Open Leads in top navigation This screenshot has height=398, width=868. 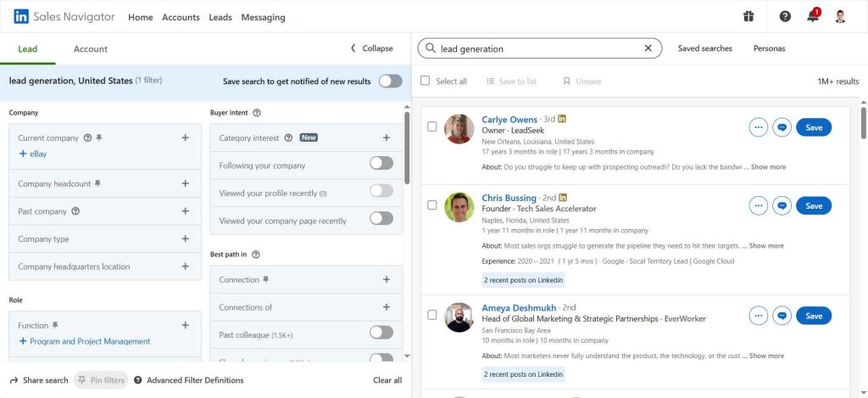click(220, 17)
